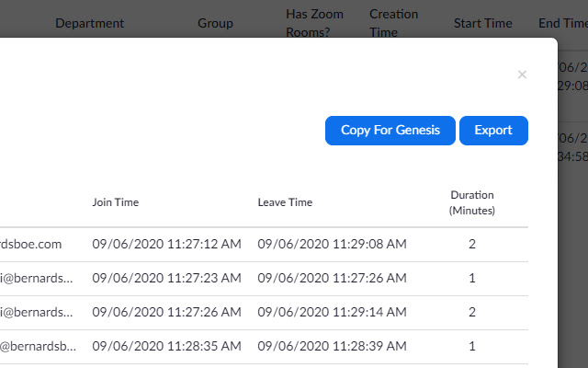Select the Duration (Minutes) column header
588x368 pixels.
[x=472, y=202]
